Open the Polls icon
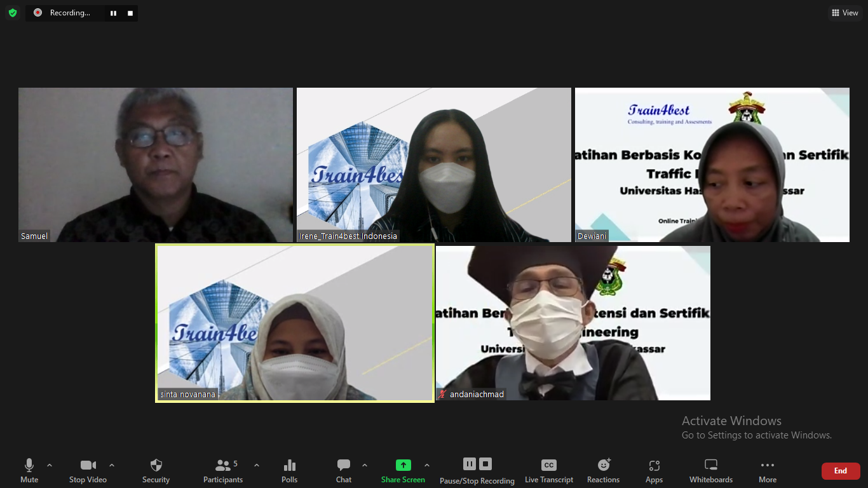 (x=289, y=470)
